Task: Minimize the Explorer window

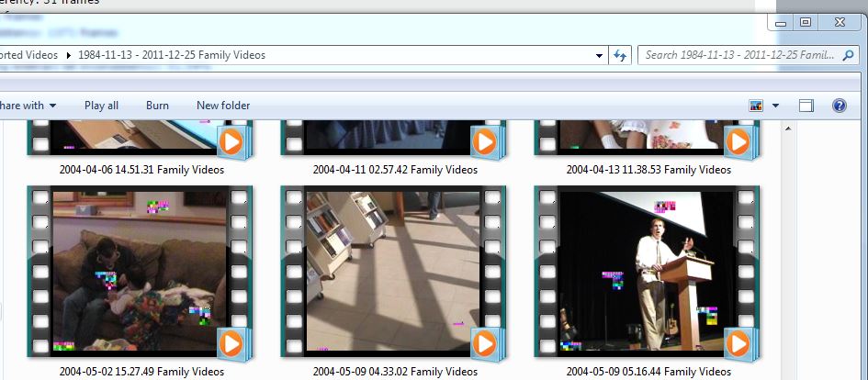Action: point(781,23)
